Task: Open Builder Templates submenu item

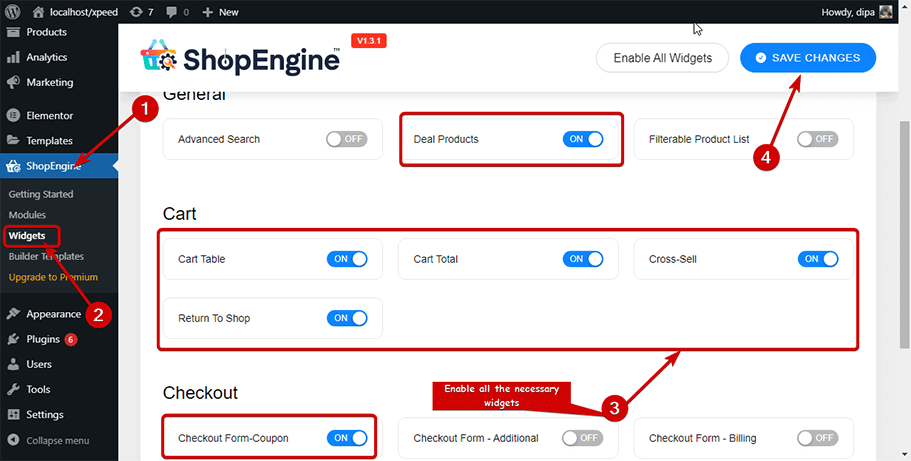Action: [46, 256]
